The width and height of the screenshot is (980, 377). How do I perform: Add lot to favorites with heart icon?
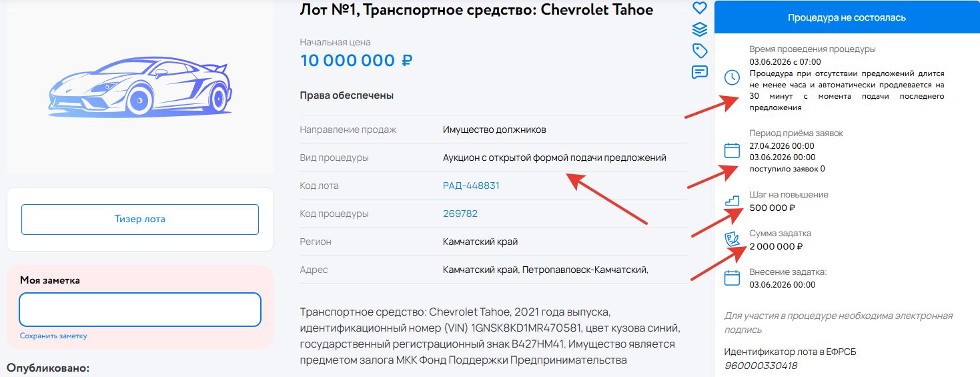click(x=699, y=8)
